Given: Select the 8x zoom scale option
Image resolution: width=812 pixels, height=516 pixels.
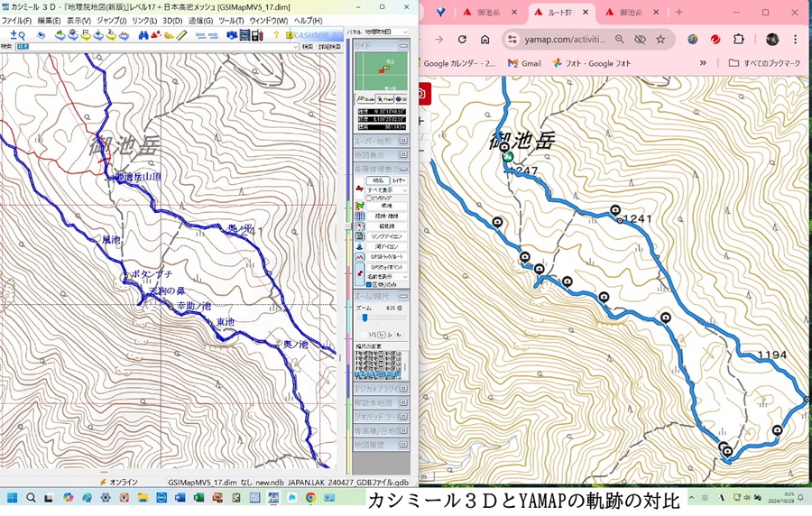Looking at the screenshot, I should click(x=399, y=335).
